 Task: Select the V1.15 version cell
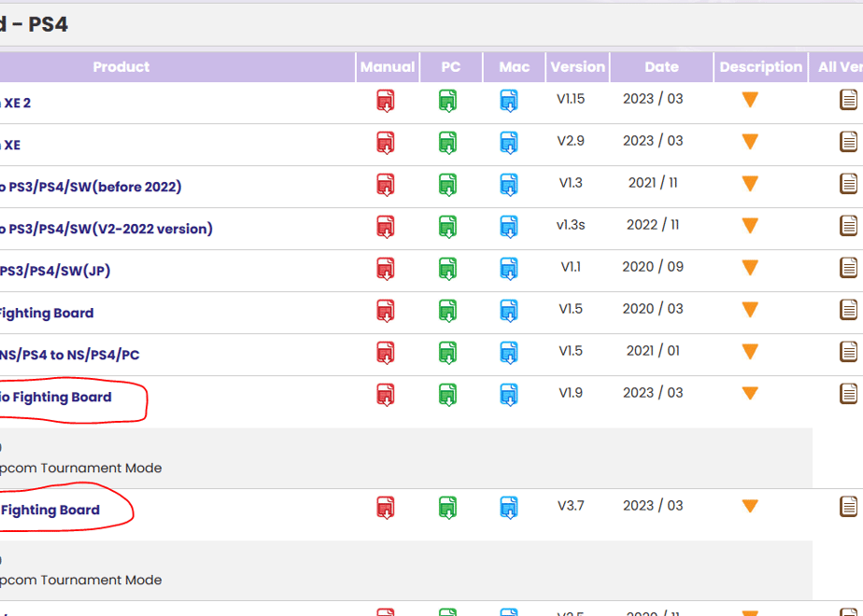(x=571, y=99)
